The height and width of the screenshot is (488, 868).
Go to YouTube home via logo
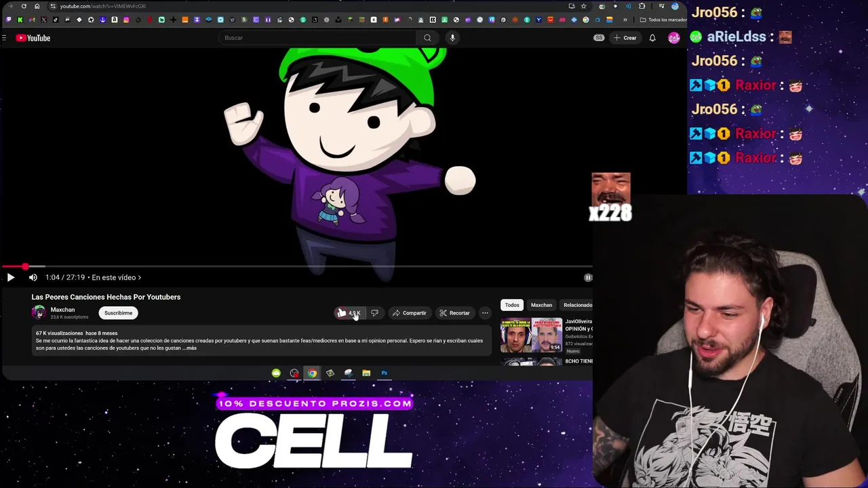tap(33, 38)
